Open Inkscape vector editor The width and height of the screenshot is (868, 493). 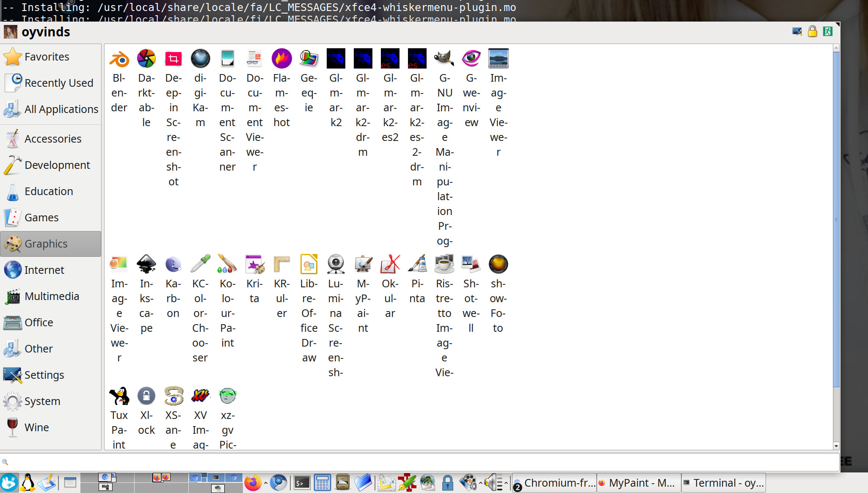(146, 265)
